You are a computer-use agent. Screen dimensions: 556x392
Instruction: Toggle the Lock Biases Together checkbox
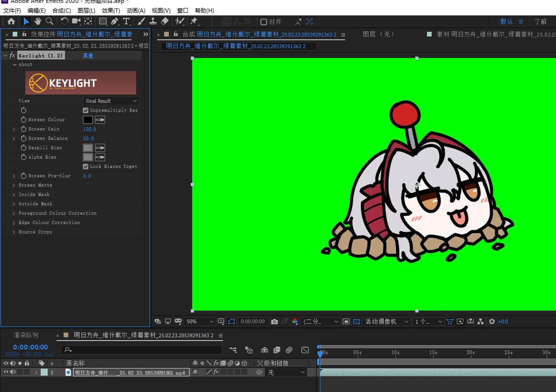86,167
